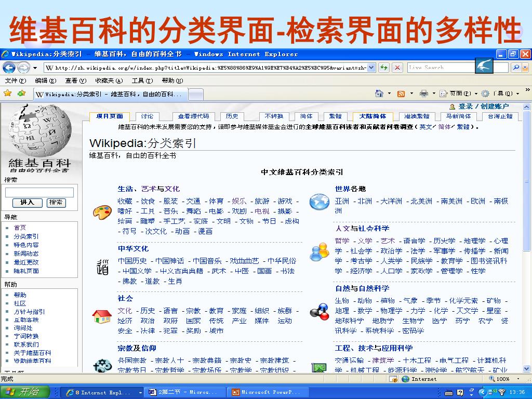Click the religious symbols icon for 宗教及信仰

pos(102,365)
